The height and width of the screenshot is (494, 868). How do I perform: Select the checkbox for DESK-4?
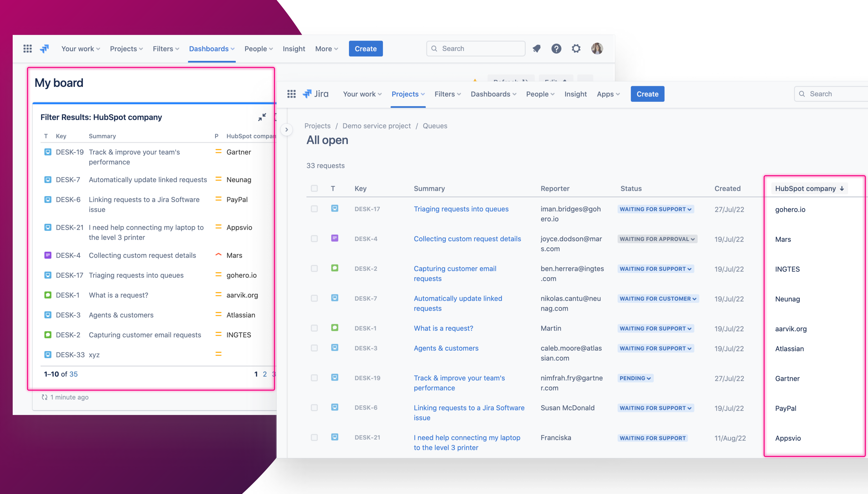314,239
